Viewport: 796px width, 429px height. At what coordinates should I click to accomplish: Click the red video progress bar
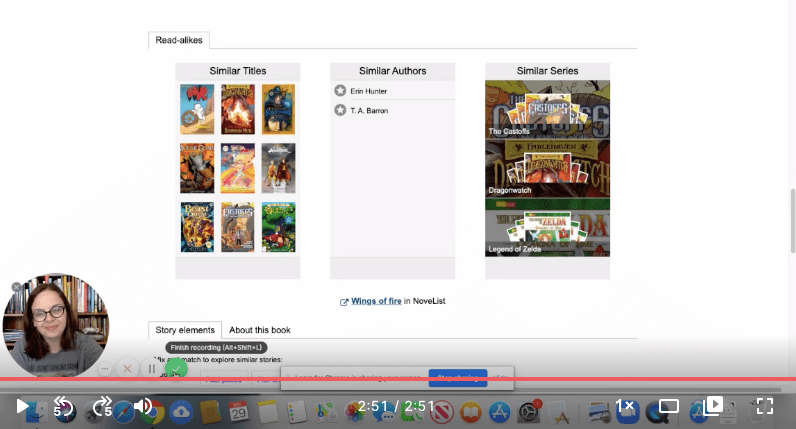[x=398, y=380]
